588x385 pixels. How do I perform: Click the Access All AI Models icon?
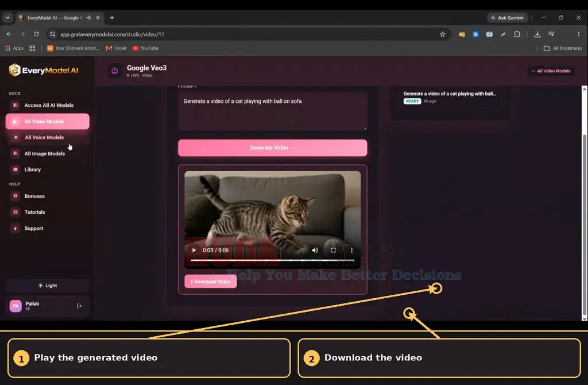click(16, 105)
